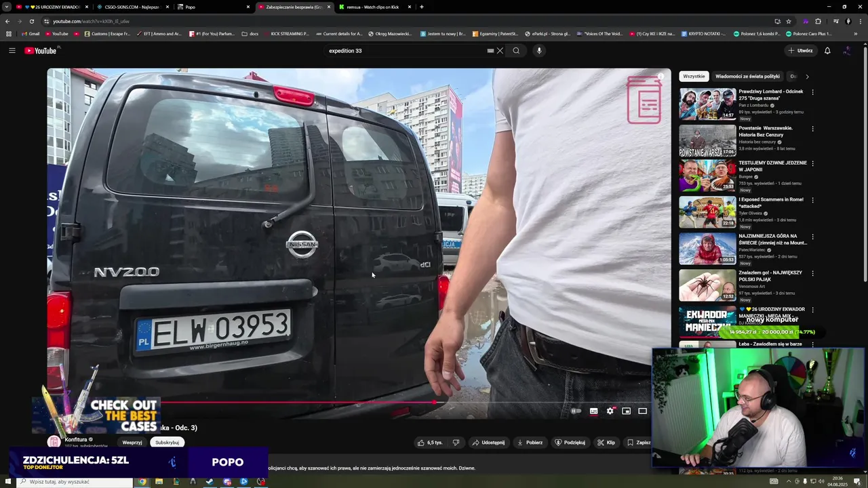Image resolution: width=868 pixels, height=488 pixels.
Task: Open browser extensions puzzle icon
Action: [x=818, y=21]
